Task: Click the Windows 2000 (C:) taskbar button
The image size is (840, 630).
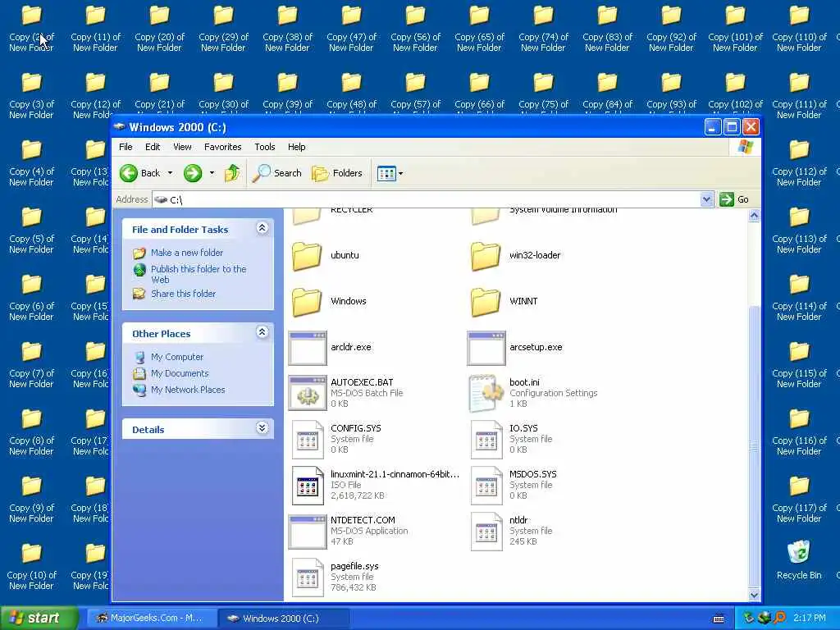Action: click(284, 619)
